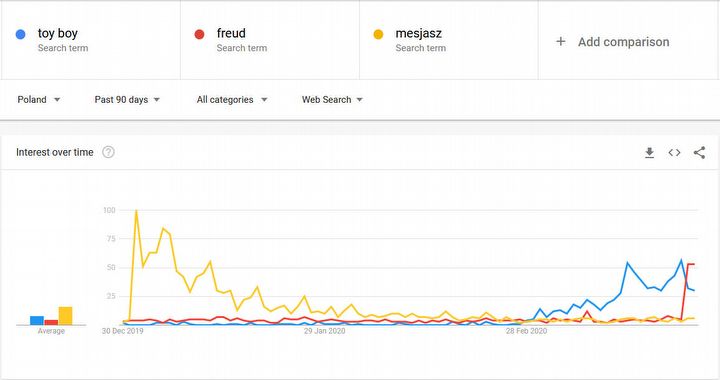The image size is (720, 380).
Task: Add a new comparison term
Action: (624, 42)
